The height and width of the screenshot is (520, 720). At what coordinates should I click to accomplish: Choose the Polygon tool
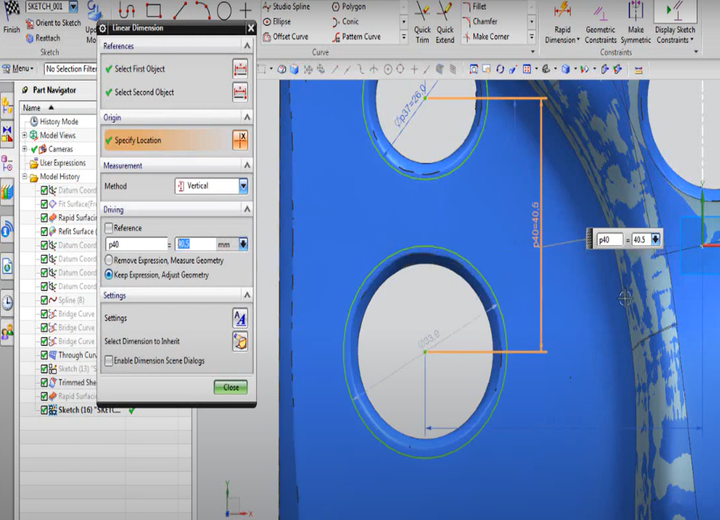(349, 6)
